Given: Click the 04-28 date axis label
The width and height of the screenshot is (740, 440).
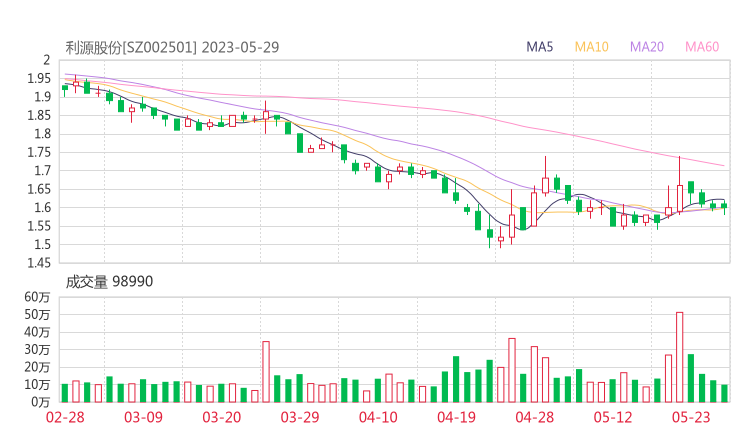Looking at the screenshot, I should click(535, 417).
